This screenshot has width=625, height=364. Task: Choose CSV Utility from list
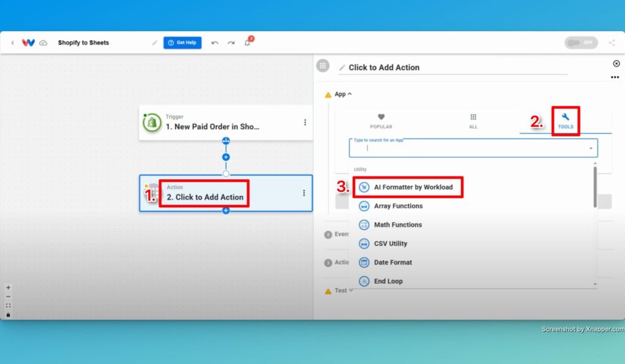[390, 243]
